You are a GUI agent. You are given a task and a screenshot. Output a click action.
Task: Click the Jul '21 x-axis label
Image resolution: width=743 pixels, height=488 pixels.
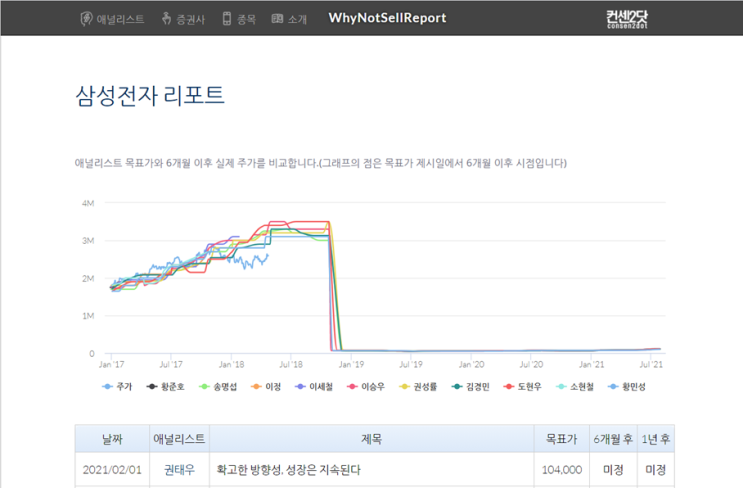click(651, 364)
